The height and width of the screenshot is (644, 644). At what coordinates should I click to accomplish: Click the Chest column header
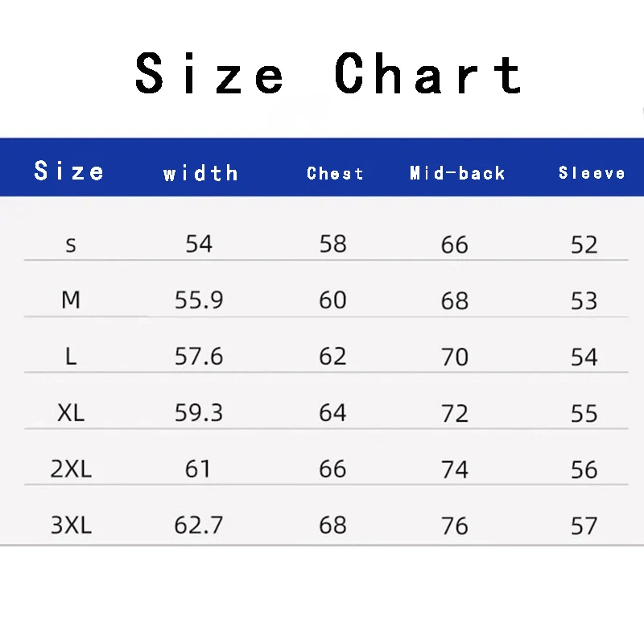point(335,173)
